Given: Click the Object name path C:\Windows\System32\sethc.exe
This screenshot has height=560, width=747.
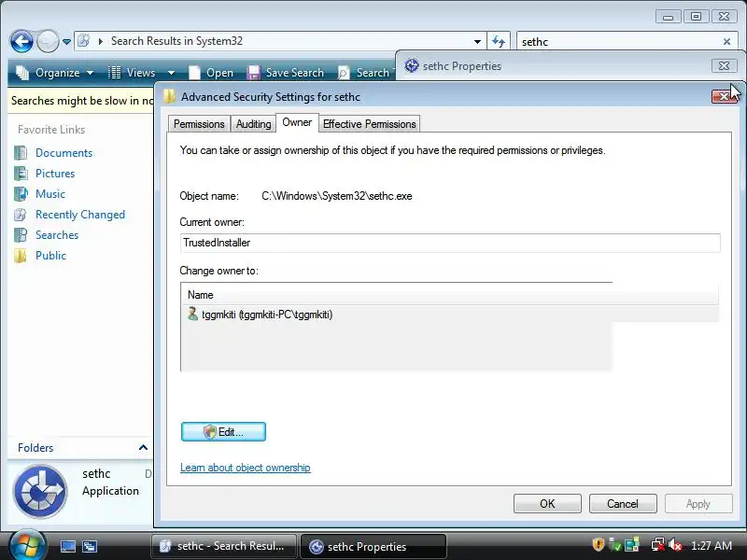Looking at the screenshot, I should (337, 196).
